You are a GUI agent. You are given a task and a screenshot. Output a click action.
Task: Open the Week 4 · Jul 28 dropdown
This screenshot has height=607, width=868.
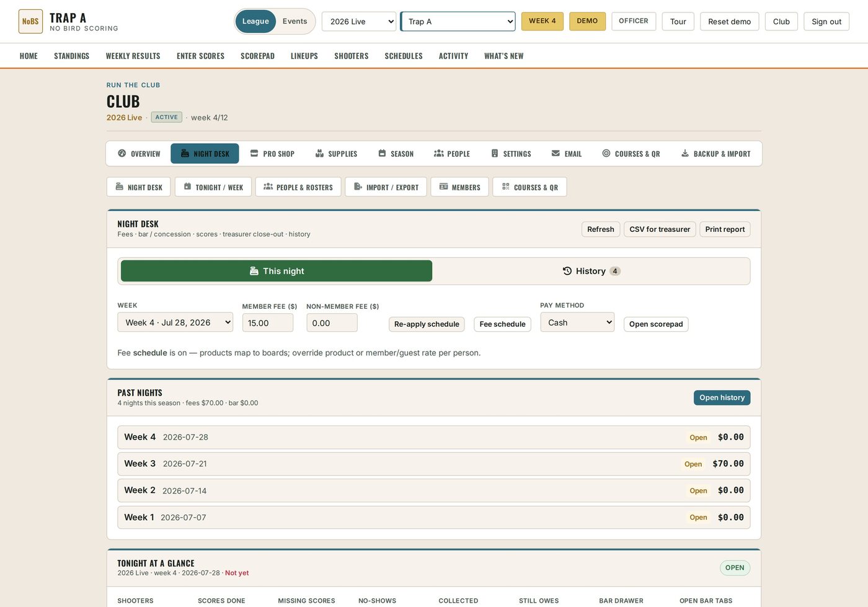[175, 322]
